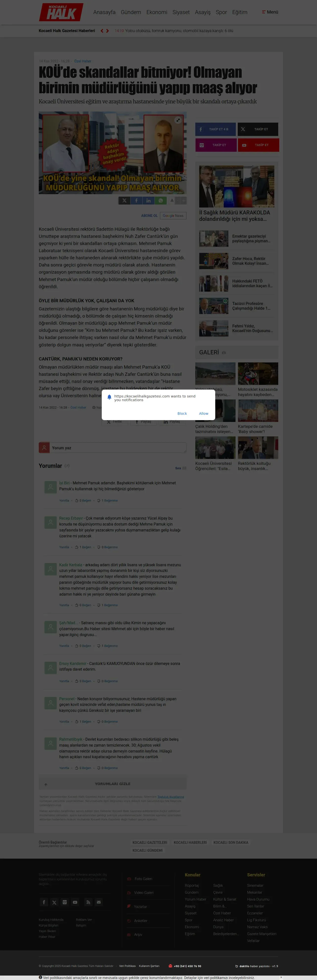Open Motosiklet kazasında gallery thumbnail

pyautogui.click(x=258, y=374)
